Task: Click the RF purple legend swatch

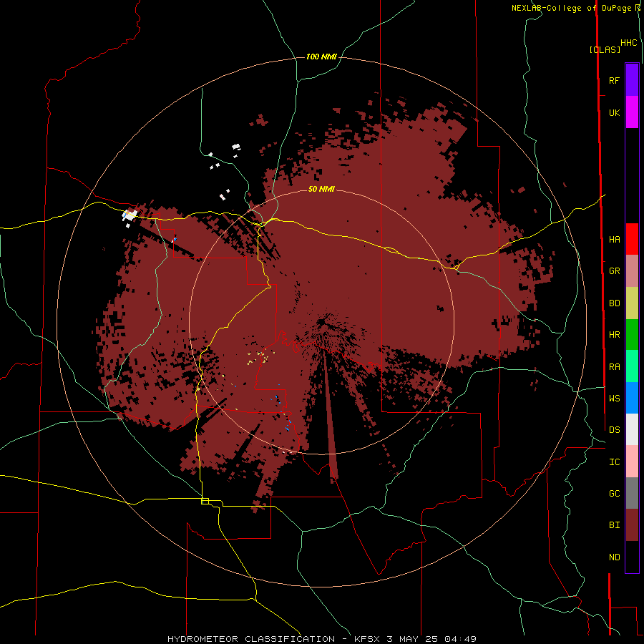Action: (632, 80)
